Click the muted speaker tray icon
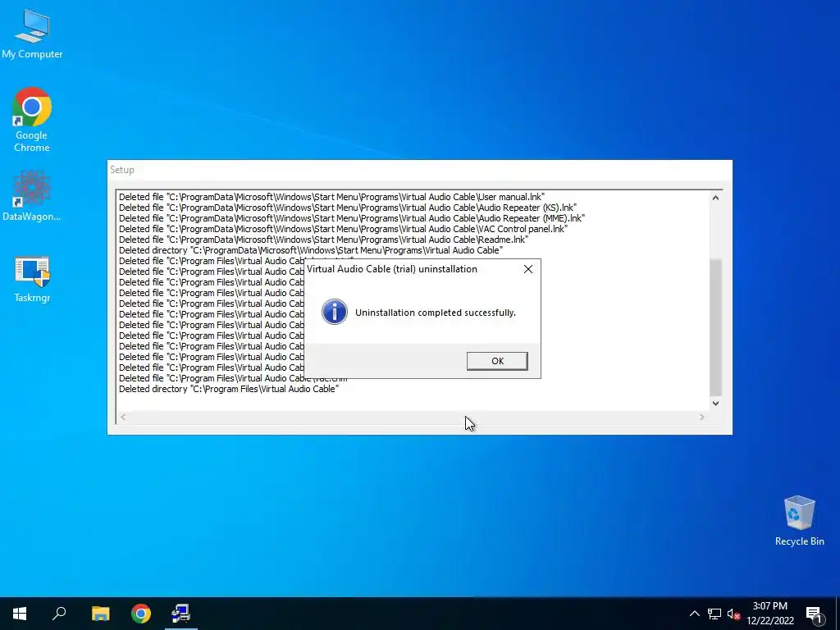The width and height of the screenshot is (840, 630). pyautogui.click(x=733, y=614)
